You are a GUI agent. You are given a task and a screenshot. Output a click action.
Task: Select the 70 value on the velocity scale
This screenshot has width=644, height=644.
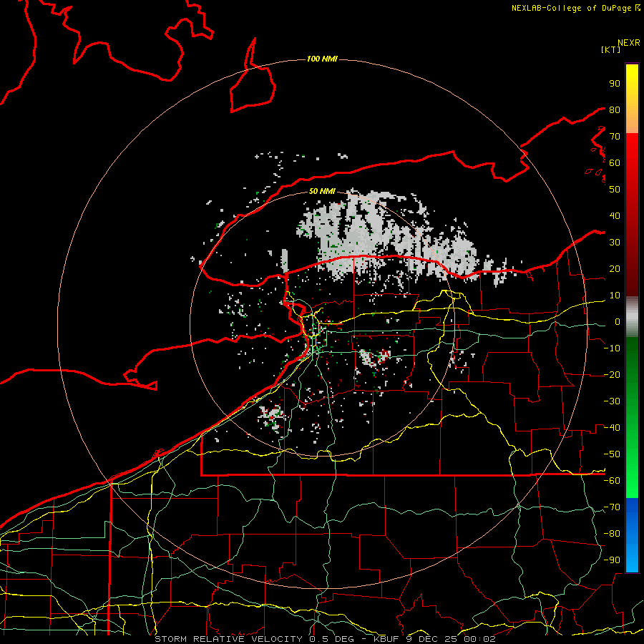click(615, 137)
